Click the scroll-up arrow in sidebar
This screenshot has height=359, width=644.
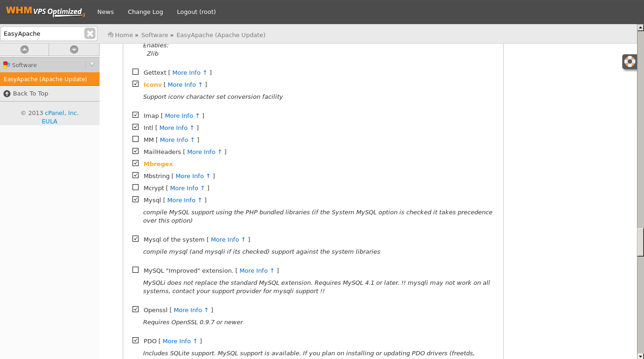(x=25, y=50)
